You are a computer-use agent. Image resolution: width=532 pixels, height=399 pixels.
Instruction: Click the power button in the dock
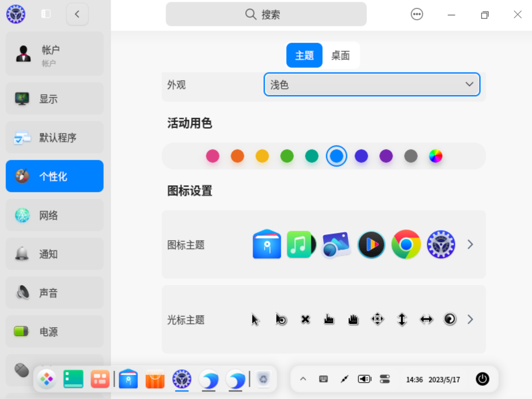(482, 379)
